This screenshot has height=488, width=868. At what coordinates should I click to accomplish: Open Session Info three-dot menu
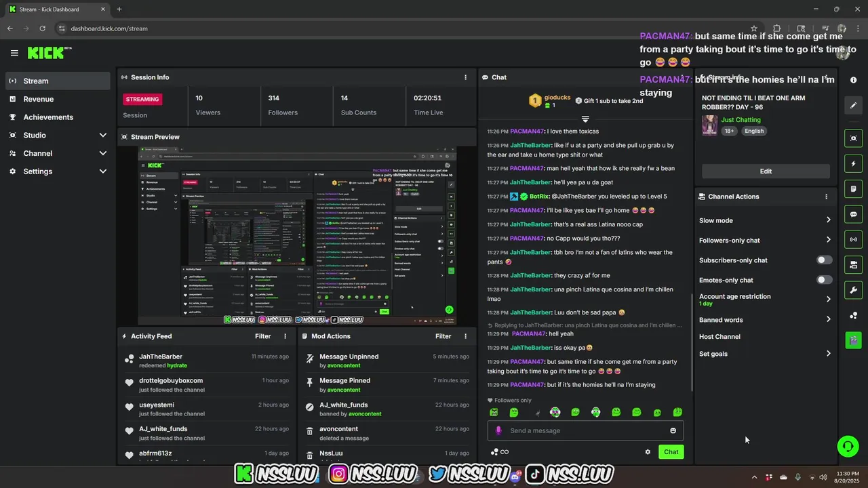(x=465, y=77)
